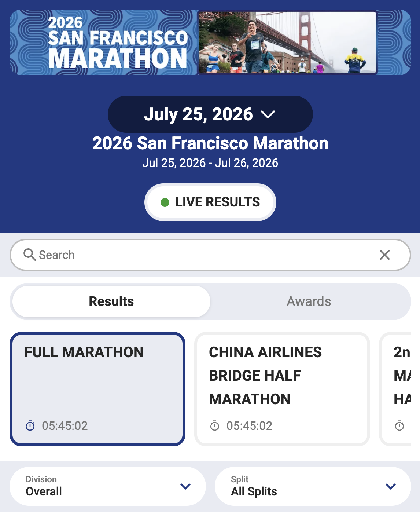This screenshot has width=420, height=512.
Task: Switch to the Results tab
Action: tap(111, 301)
